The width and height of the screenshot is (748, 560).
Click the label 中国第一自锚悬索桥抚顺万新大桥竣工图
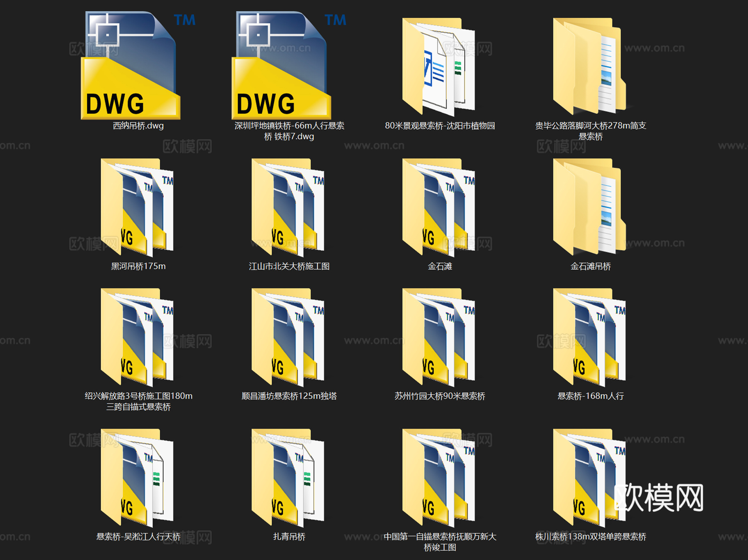pos(440,542)
